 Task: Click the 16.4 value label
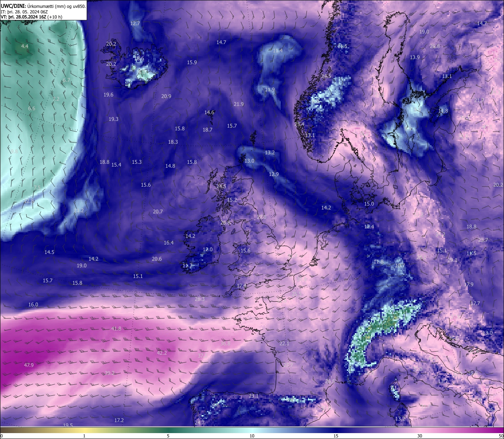(x=169, y=243)
